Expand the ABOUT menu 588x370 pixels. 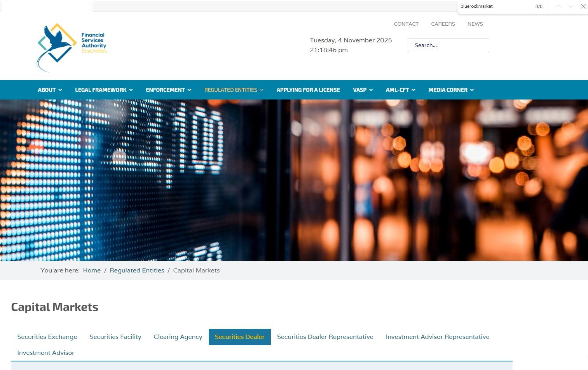tap(50, 90)
